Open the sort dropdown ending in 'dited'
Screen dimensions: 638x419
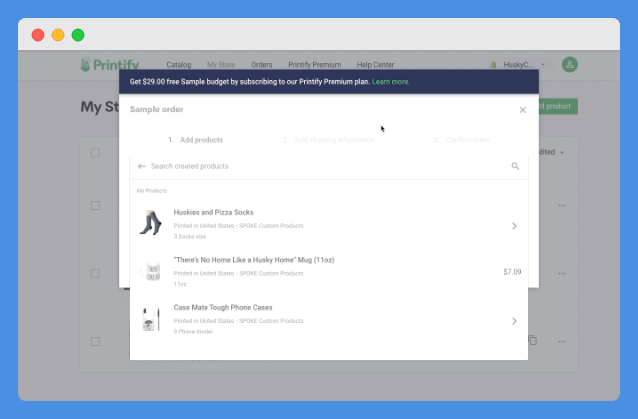click(x=551, y=152)
